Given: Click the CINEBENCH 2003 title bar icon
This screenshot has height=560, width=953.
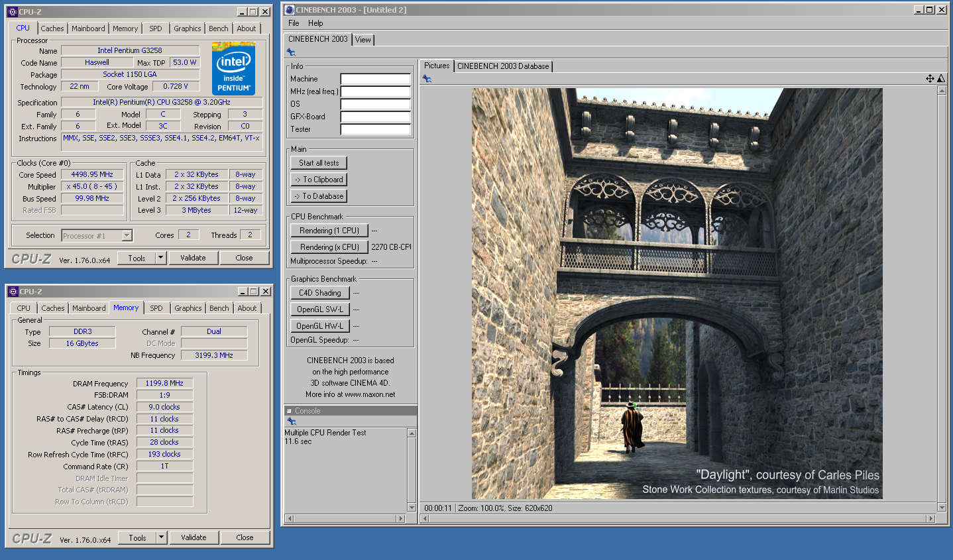Looking at the screenshot, I should (x=289, y=10).
